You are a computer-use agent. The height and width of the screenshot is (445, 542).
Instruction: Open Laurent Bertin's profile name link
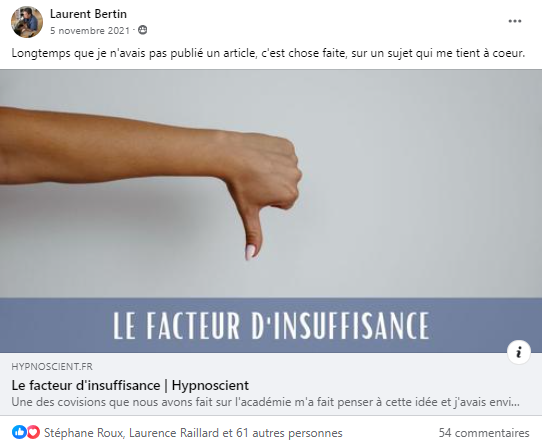click(x=88, y=14)
